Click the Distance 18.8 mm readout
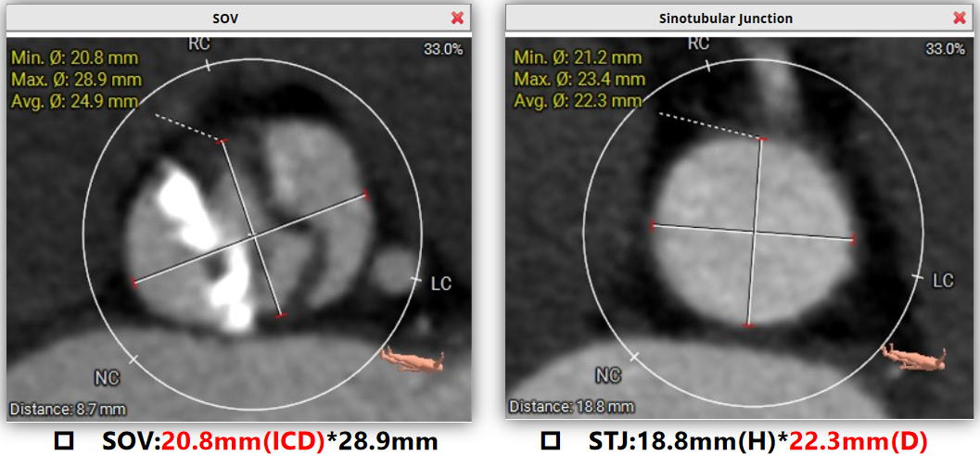This screenshot has height=456, width=980. coord(571,407)
